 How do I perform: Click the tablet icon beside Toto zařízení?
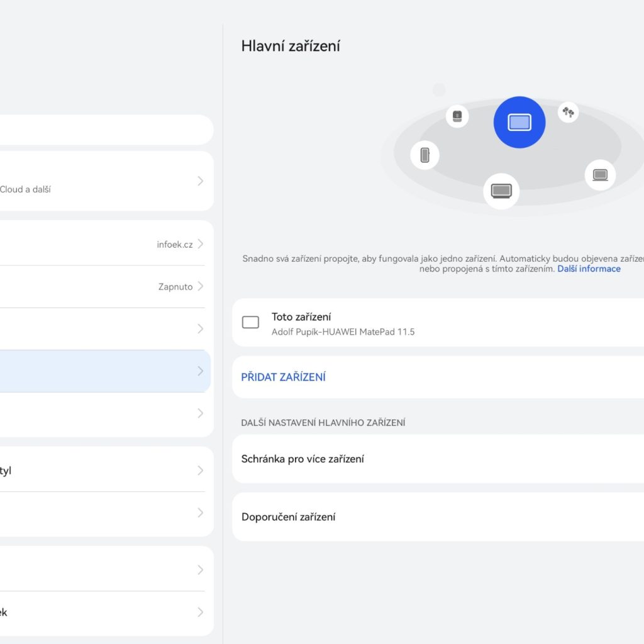tap(250, 323)
